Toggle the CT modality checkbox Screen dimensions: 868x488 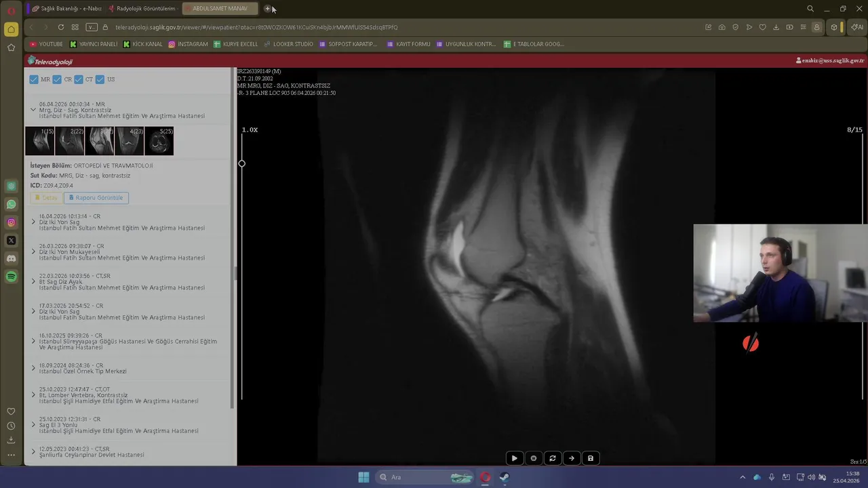(x=79, y=79)
